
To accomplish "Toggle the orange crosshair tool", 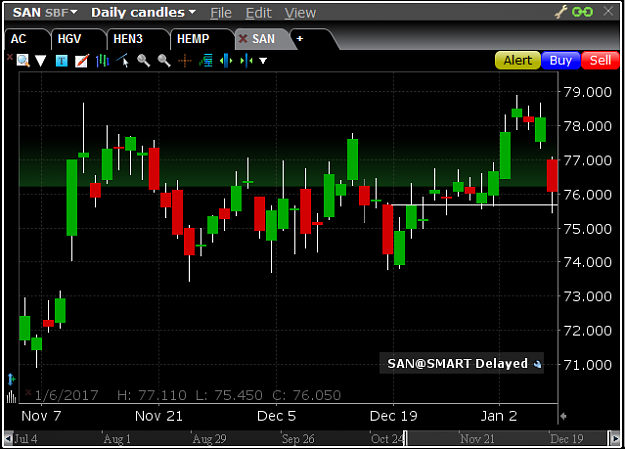I will click(185, 61).
